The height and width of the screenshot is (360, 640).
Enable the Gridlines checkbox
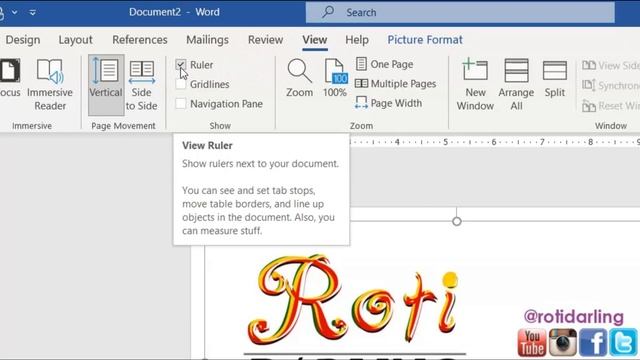click(181, 84)
